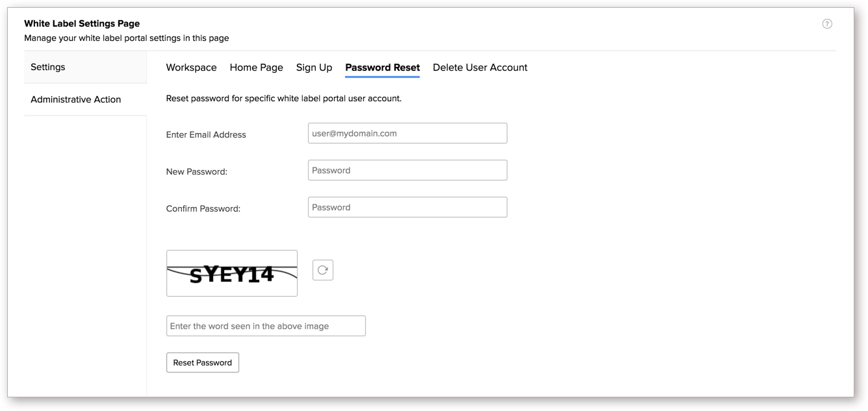Image resolution: width=868 pixels, height=411 pixels.
Task: Switch to the Workspace tab
Action: point(191,68)
